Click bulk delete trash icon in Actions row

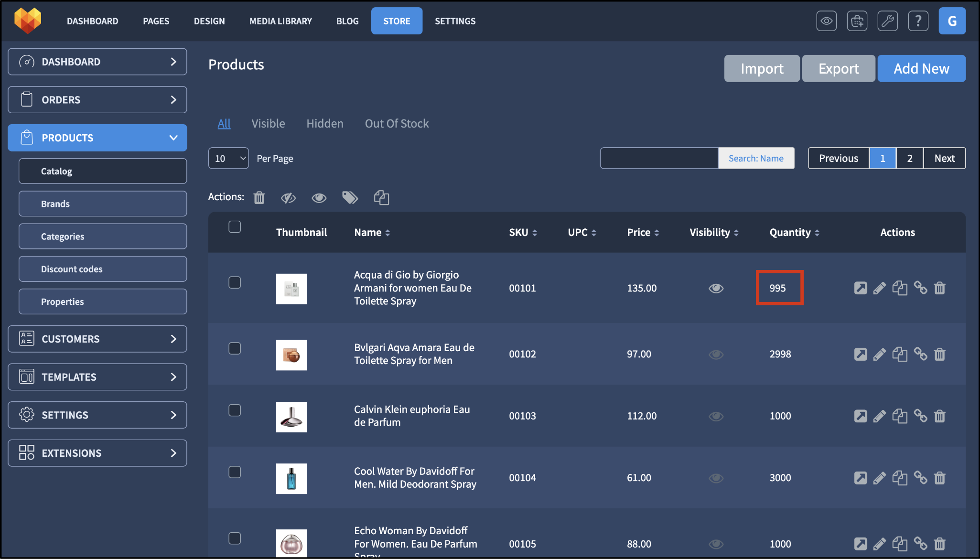pos(259,197)
